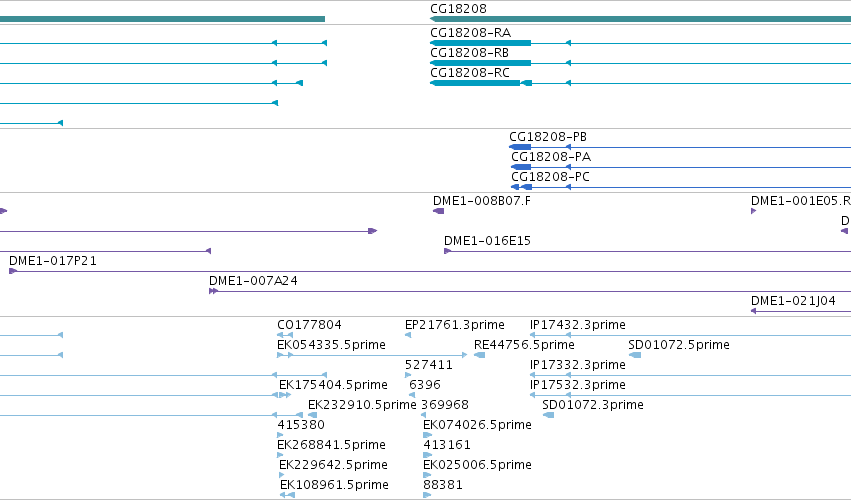Select the DME1-007A24 double arrow marker
The image size is (851, 500).
click(213, 292)
